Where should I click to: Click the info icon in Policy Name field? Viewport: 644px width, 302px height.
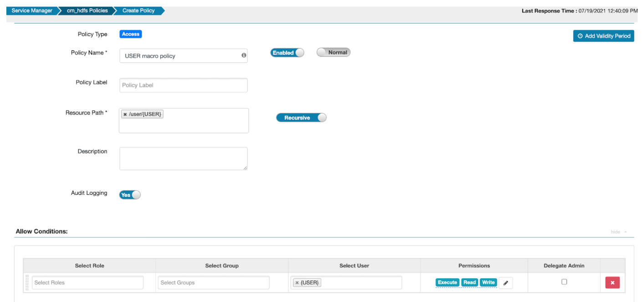pyautogui.click(x=244, y=55)
